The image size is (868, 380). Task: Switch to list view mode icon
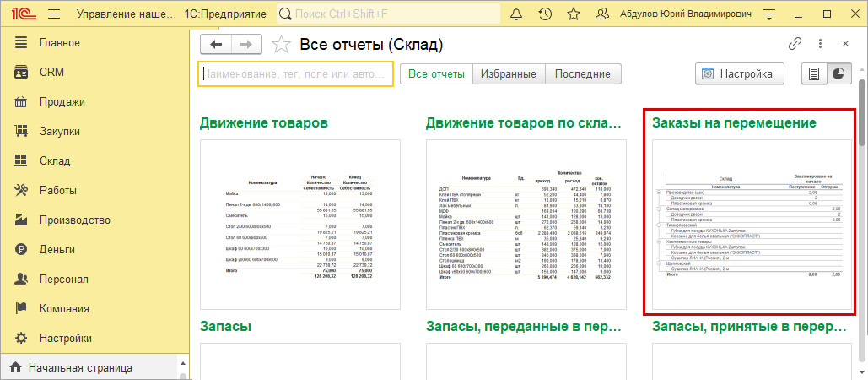814,73
